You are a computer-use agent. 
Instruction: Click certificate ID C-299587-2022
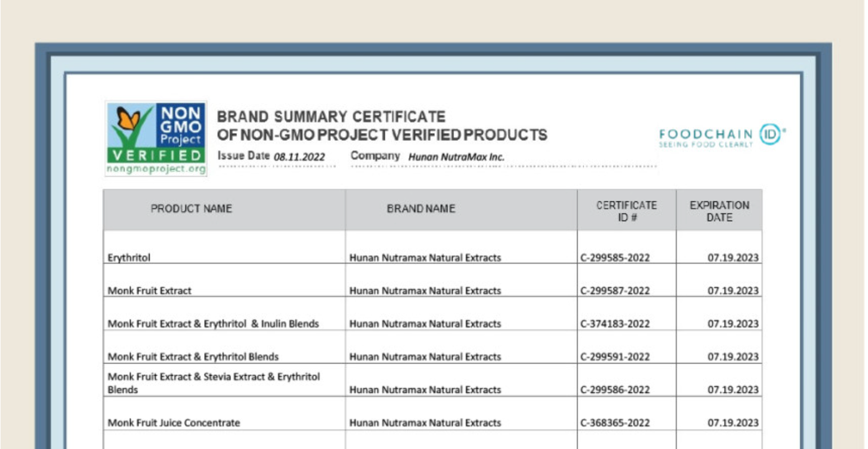[615, 291]
